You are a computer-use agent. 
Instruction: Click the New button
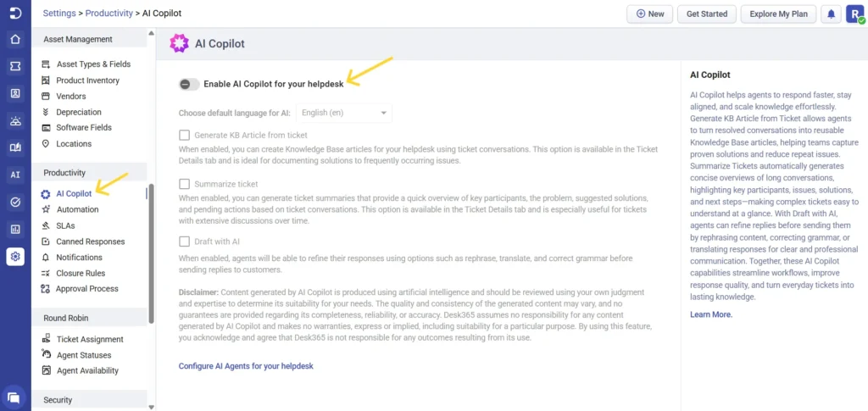pyautogui.click(x=650, y=14)
